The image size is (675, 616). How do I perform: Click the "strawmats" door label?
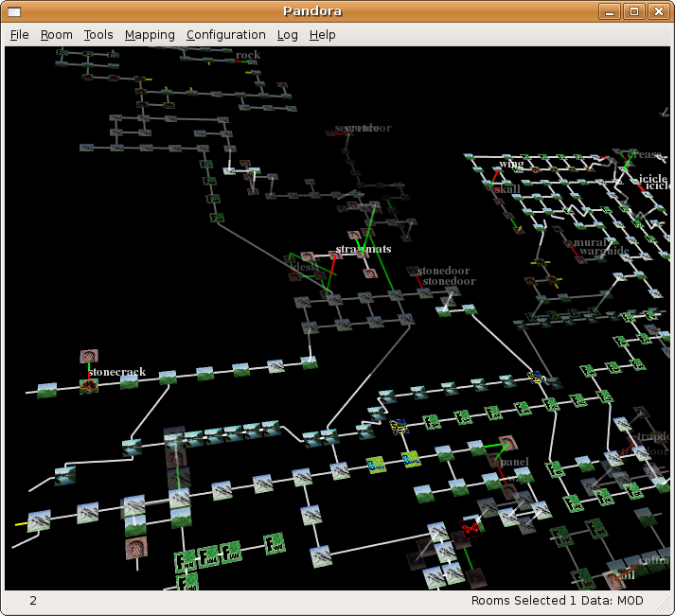click(364, 249)
